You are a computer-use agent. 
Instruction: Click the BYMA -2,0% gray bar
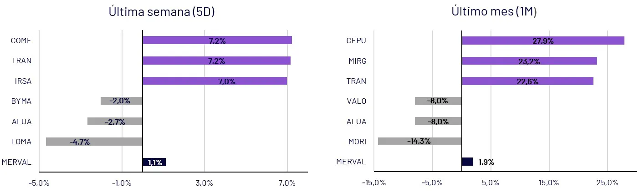pyautogui.click(x=122, y=101)
